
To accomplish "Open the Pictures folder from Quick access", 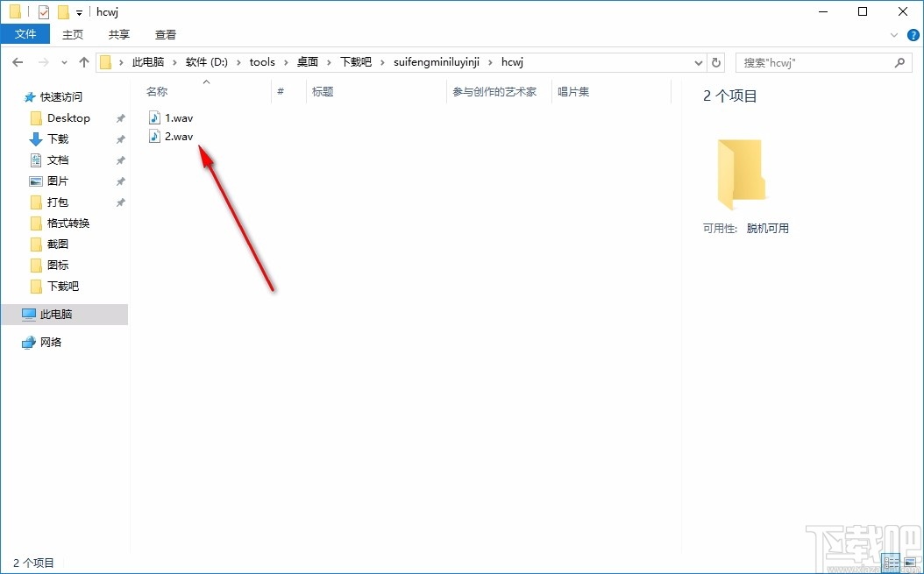I will click(59, 181).
